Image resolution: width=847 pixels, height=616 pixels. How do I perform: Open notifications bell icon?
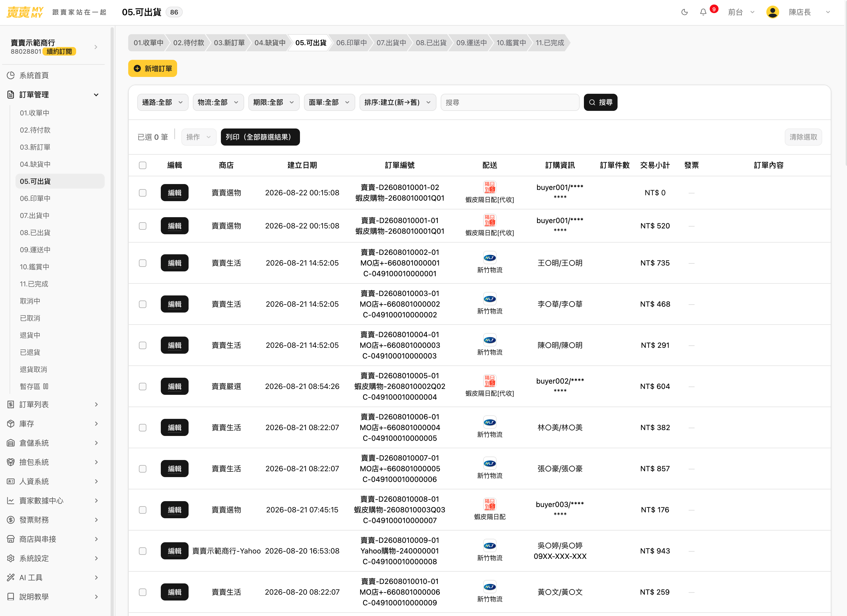tap(703, 12)
